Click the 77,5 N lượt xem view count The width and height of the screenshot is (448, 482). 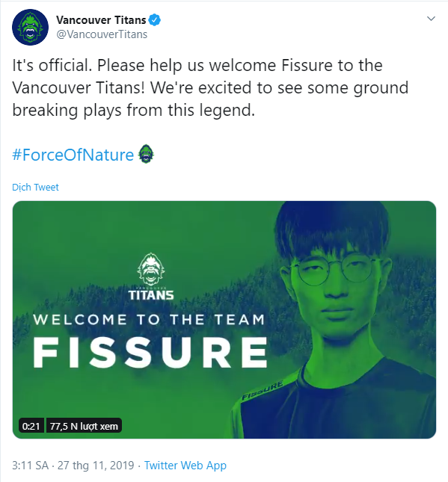click(84, 426)
